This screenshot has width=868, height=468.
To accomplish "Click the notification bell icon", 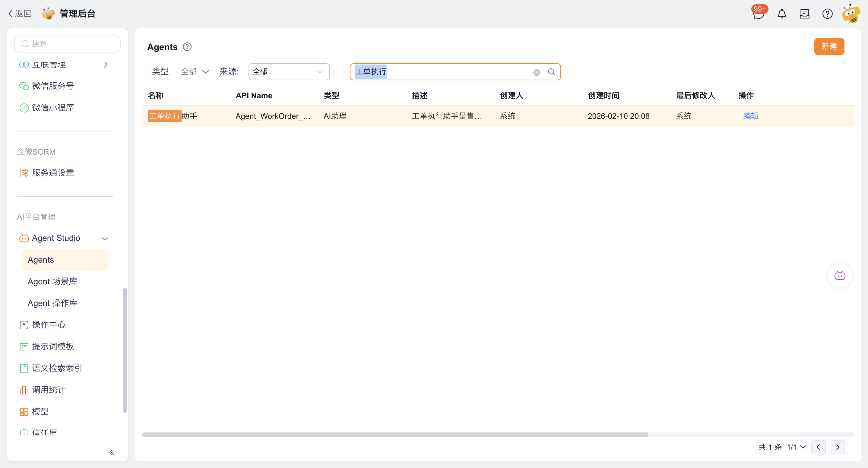I will coord(782,14).
